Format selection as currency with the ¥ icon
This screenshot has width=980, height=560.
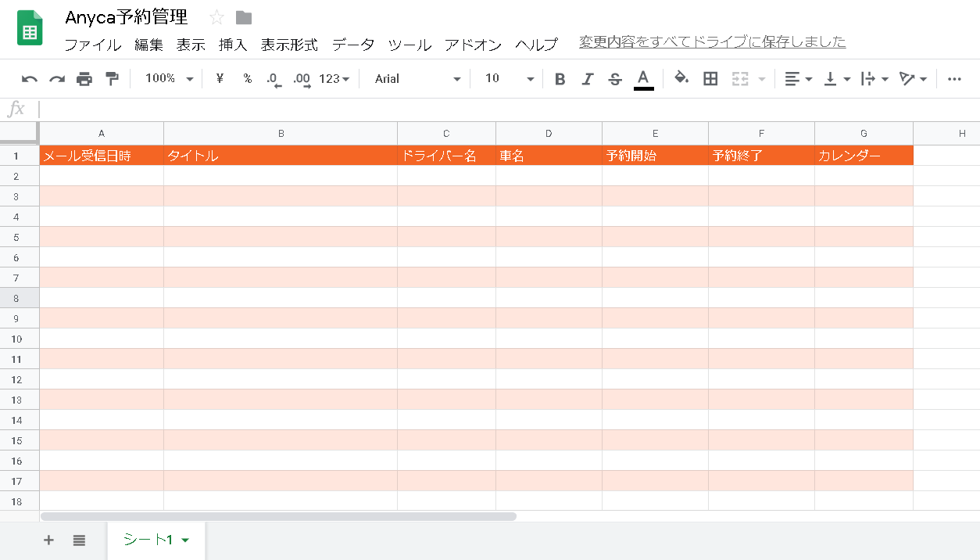tap(219, 78)
